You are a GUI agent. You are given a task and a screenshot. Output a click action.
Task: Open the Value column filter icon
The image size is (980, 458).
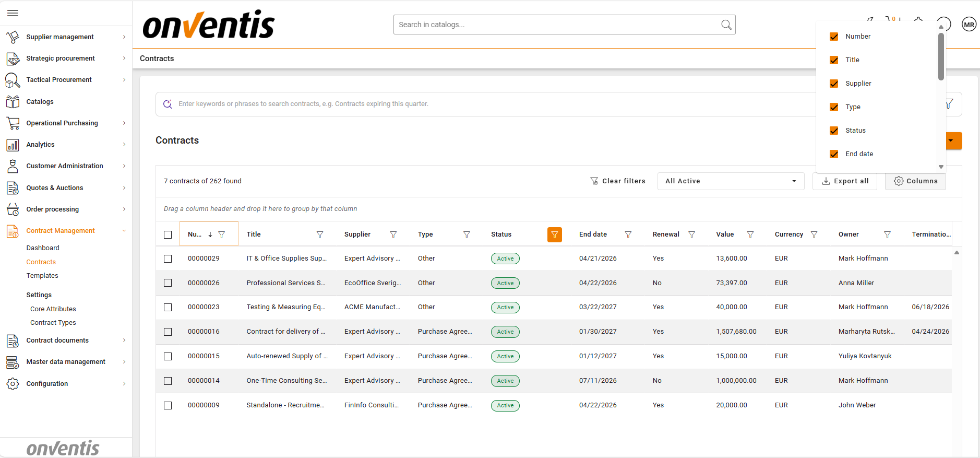point(750,235)
